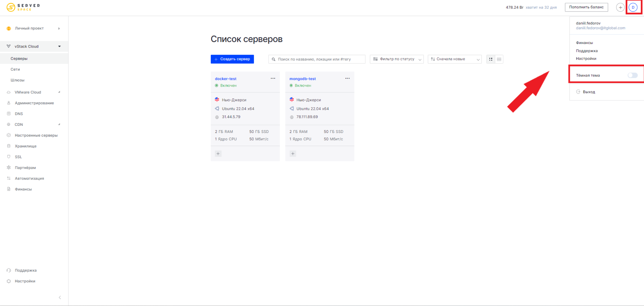The width and height of the screenshot is (644, 306).
Task: Click Настроенные серверы icon
Action: 9,135
